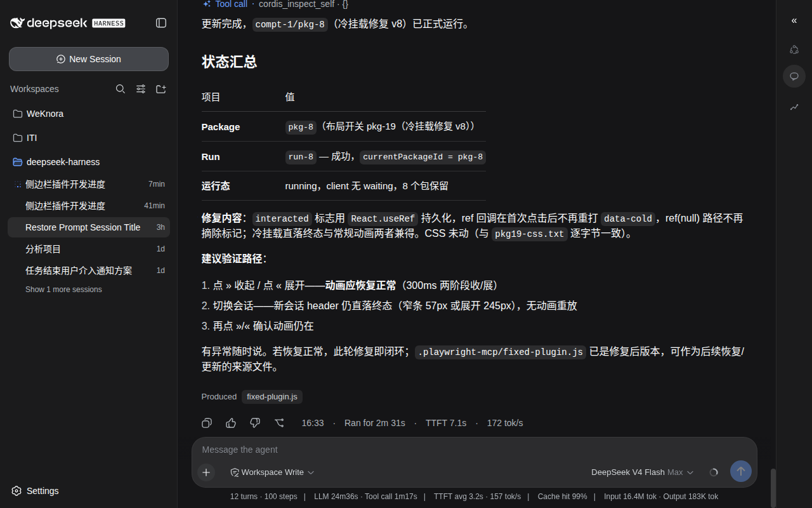Open the 7min 侧边栏插件开发进度 session
Viewport: 812px width, 508px height.
click(89, 184)
